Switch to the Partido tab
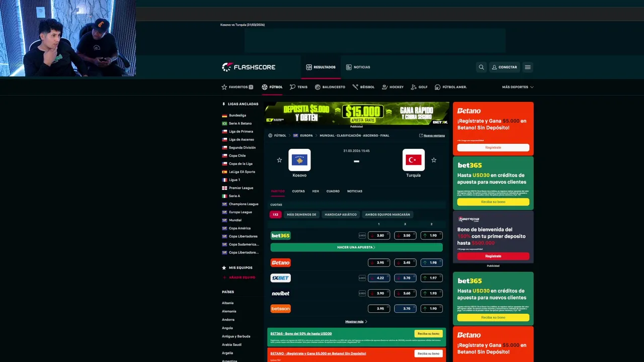The image size is (644, 362). point(278,191)
